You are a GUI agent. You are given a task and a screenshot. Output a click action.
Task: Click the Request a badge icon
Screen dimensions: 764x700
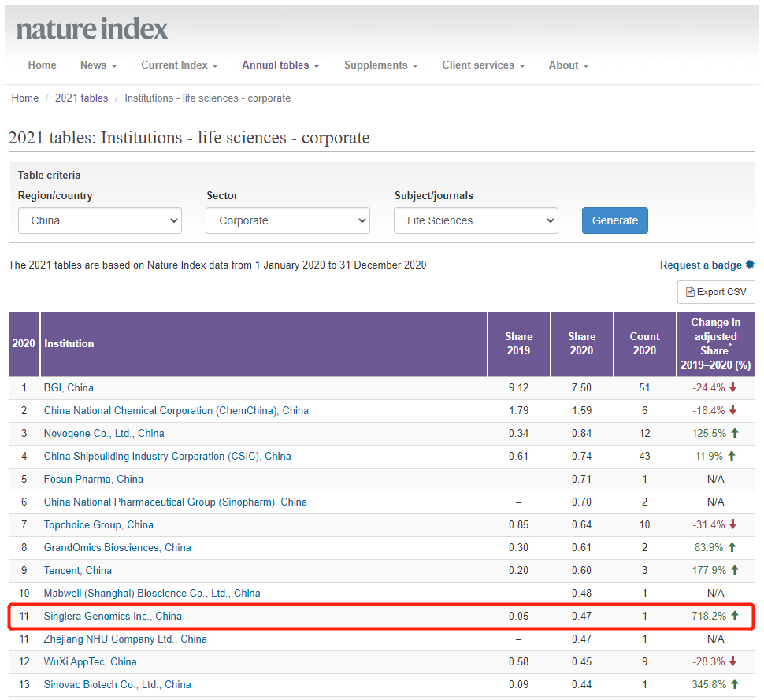coord(750,265)
